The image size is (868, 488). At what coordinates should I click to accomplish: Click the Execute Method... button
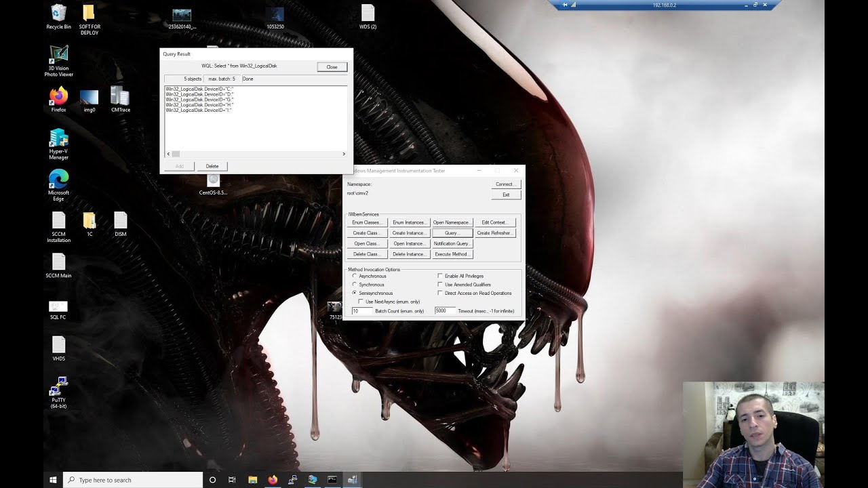452,254
